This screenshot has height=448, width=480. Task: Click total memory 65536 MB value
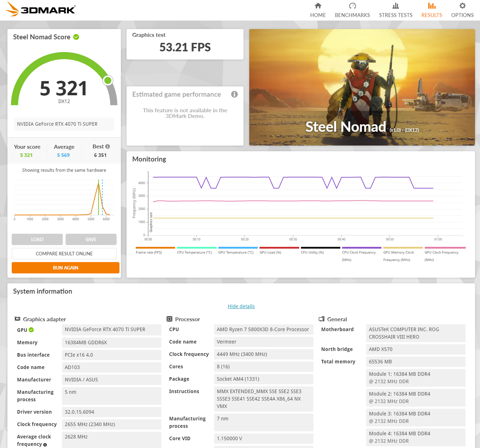click(416, 362)
